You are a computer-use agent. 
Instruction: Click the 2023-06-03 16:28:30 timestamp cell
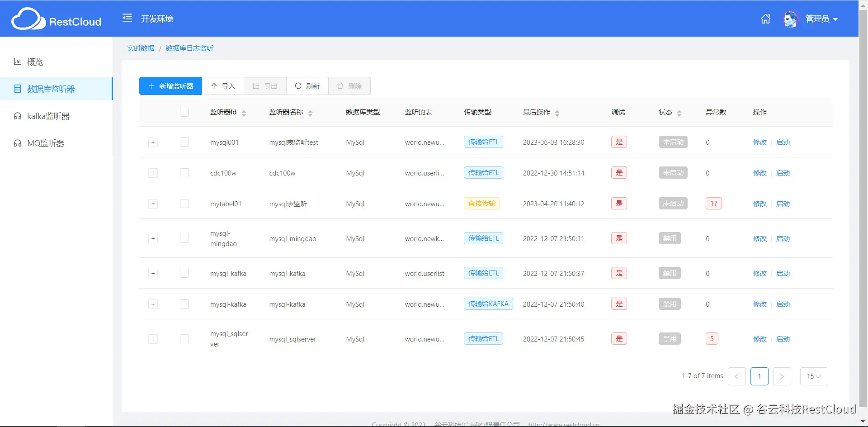point(553,142)
